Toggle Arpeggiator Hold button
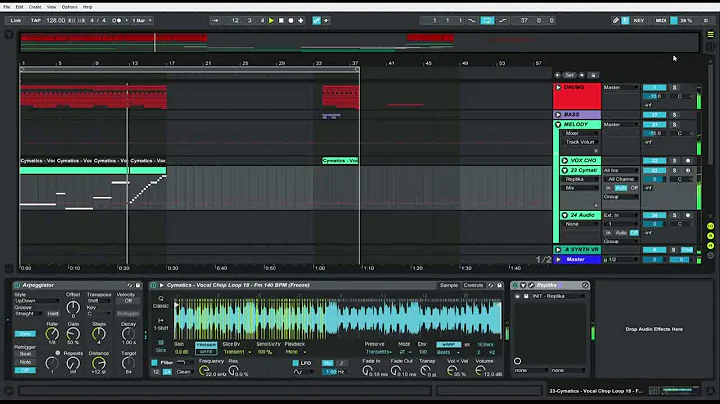This screenshot has height=404, width=720. pyautogui.click(x=53, y=314)
